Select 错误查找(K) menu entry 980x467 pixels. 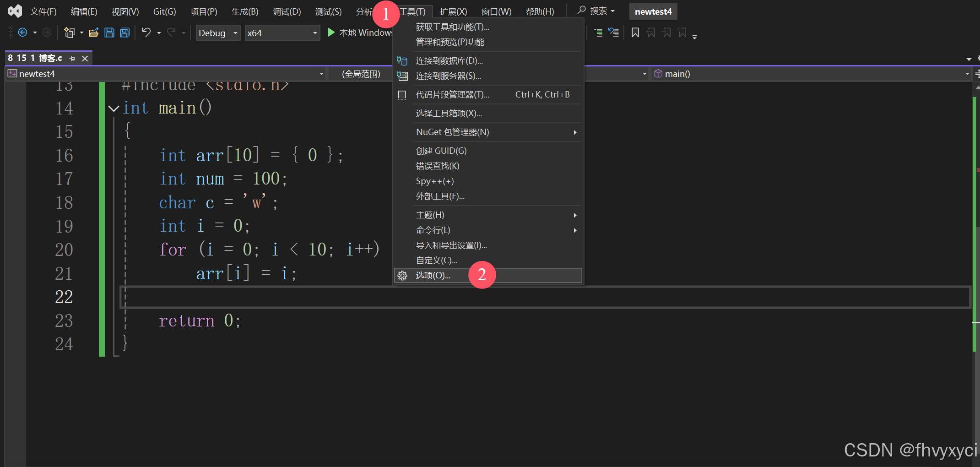(x=488, y=166)
